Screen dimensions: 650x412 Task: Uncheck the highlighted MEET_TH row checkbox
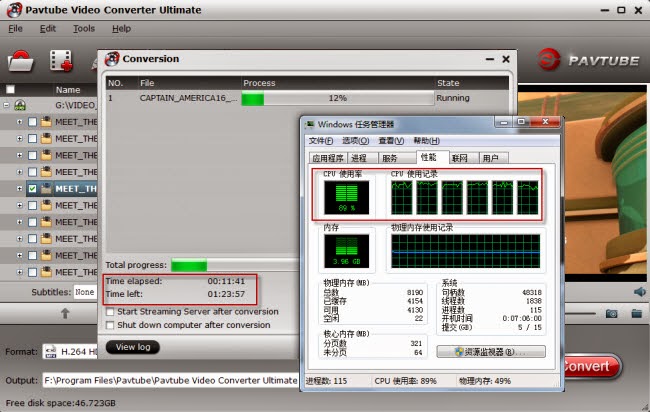pyautogui.click(x=32, y=189)
